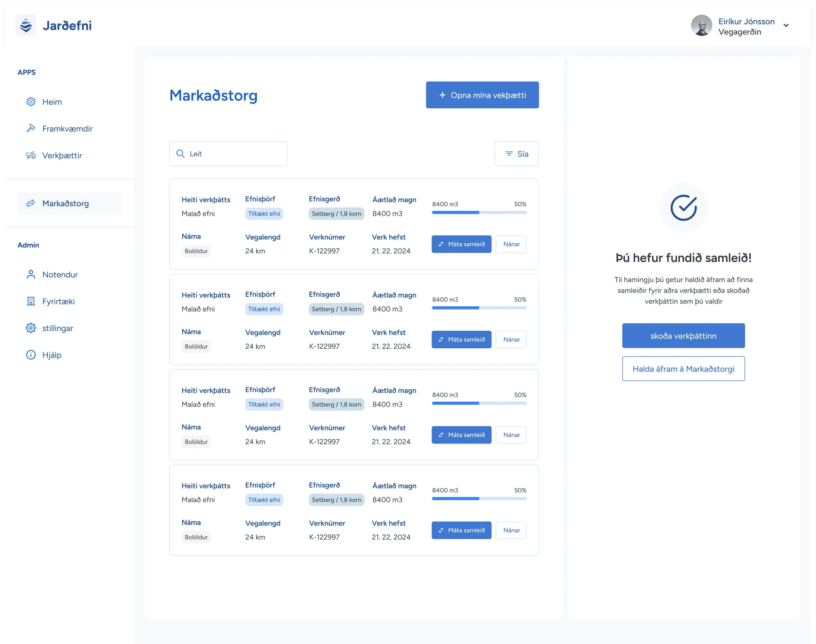816x644 pixels.
Task: Click Malað efni in the second card
Action: [198, 309]
